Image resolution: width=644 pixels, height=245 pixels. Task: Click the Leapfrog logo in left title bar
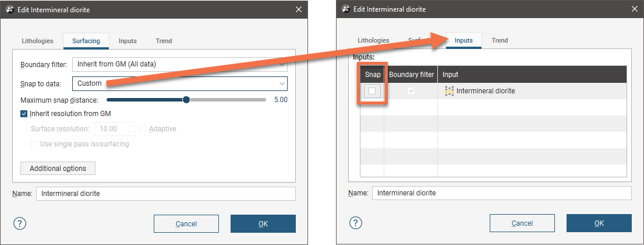(x=10, y=9)
